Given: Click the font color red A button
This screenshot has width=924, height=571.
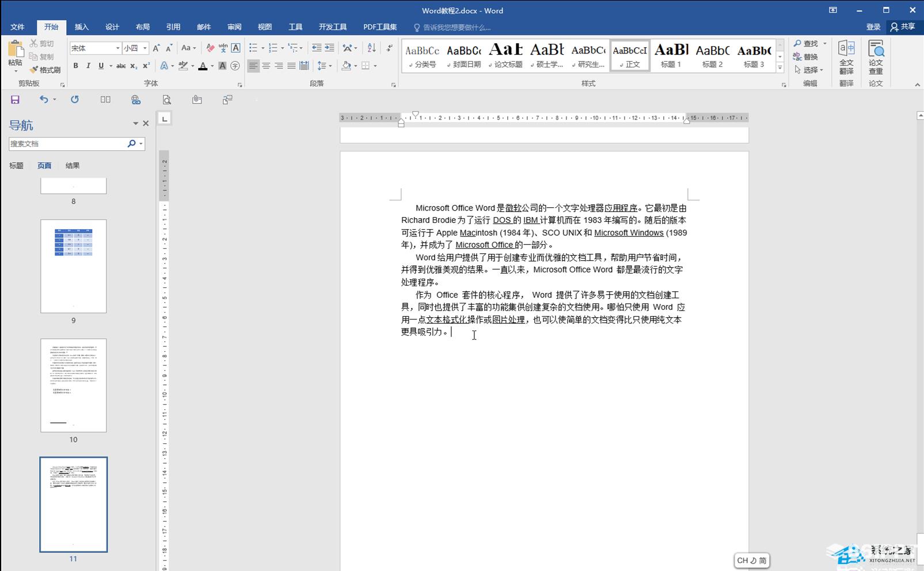Looking at the screenshot, I should click(x=203, y=66).
